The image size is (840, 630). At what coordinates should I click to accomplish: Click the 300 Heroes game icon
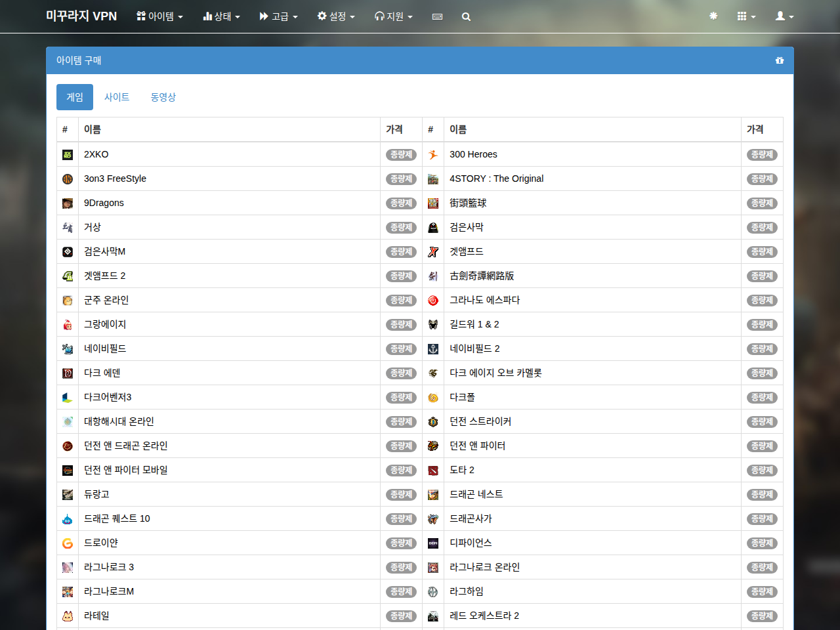[x=433, y=155]
